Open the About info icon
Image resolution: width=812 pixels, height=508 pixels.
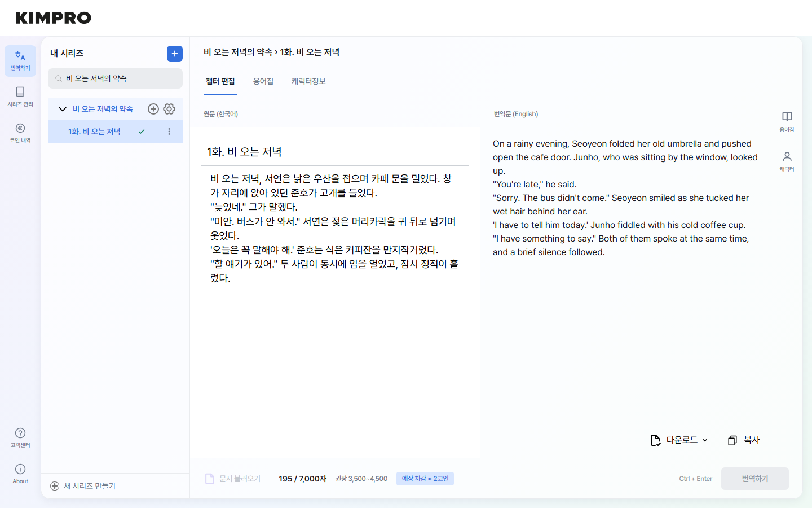(x=20, y=474)
